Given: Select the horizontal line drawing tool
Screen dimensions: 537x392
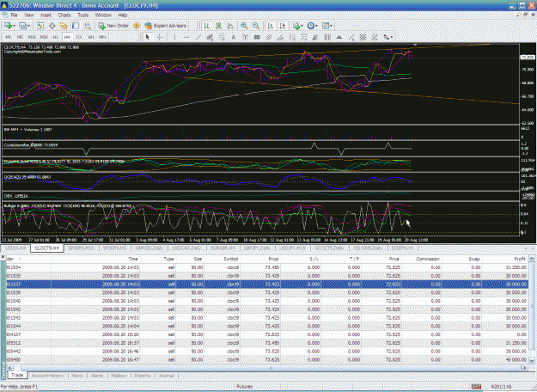Looking at the screenshot, I should coord(186,37).
